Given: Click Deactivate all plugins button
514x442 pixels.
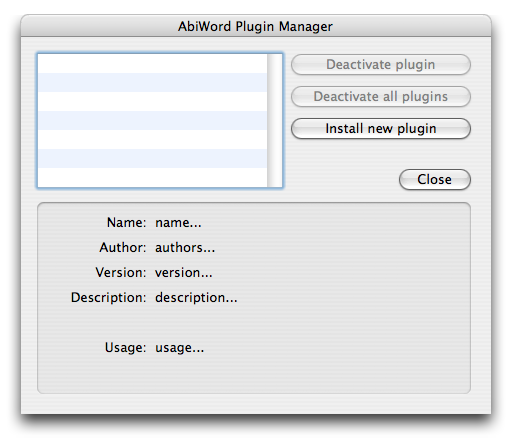Looking at the screenshot, I should (x=381, y=97).
